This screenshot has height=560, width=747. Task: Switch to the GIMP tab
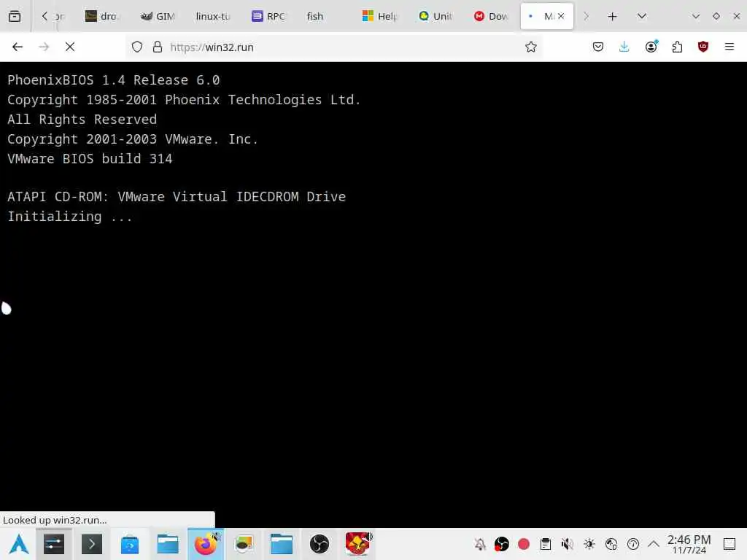click(x=158, y=16)
